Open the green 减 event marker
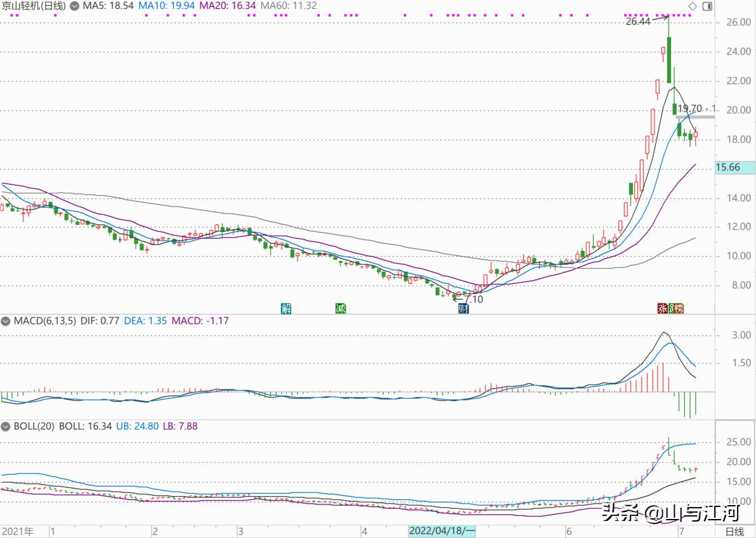This screenshot has height=538, width=756. [x=341, y=309]
